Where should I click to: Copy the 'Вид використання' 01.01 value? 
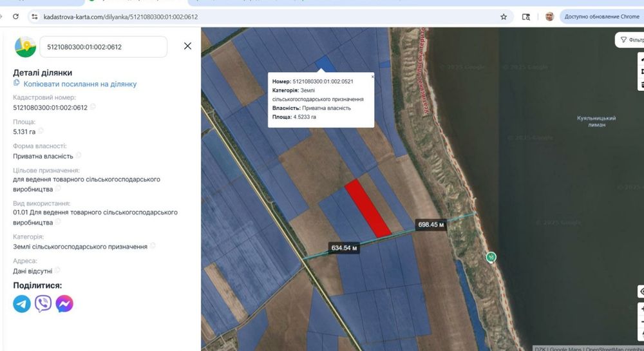pyautogui.click(x=58, y=222)
